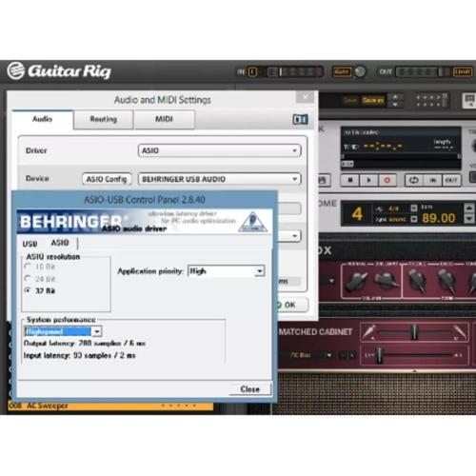Click the microphone blend slider handle
This screenshot has height=476, width=476.
[x=414, y=331]
